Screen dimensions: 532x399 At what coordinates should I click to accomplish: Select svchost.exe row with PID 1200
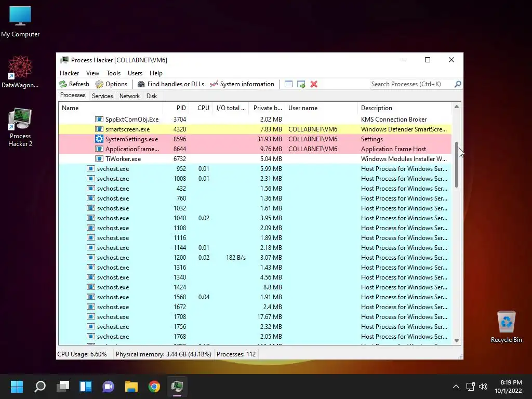(255, 258)
